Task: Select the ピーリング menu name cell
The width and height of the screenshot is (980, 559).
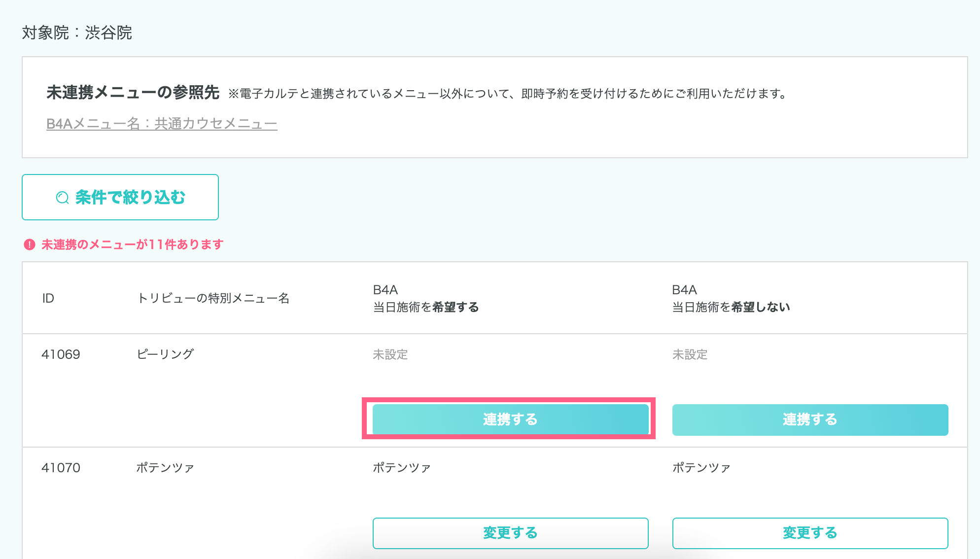Action: coord(165,354)
